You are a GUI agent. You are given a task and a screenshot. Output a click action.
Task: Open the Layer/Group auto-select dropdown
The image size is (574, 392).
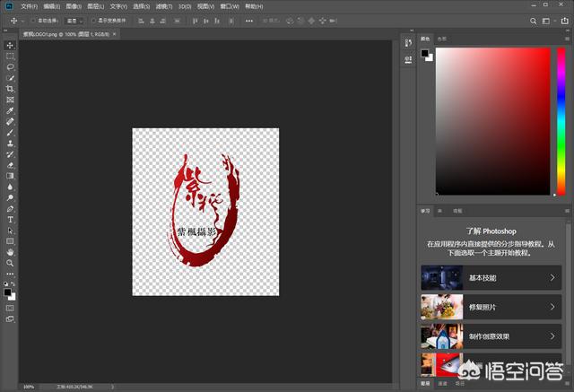point(74,21)
